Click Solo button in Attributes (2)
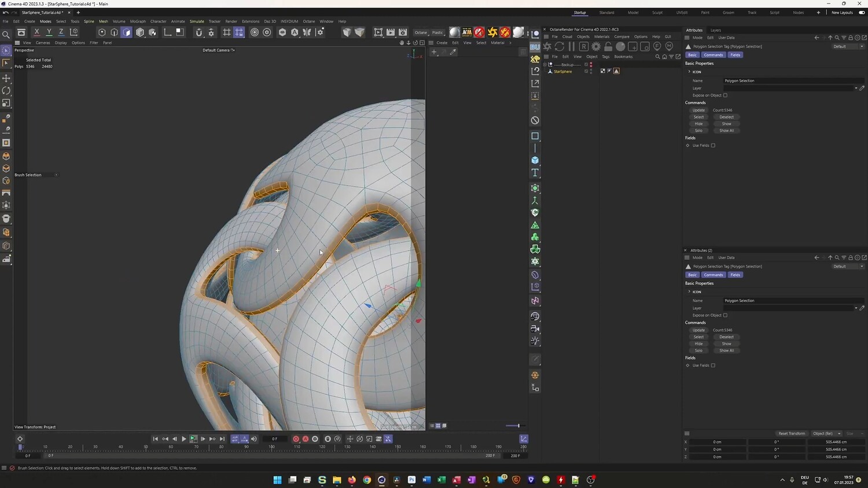The image size is (868, 488). tap(699, 350)
